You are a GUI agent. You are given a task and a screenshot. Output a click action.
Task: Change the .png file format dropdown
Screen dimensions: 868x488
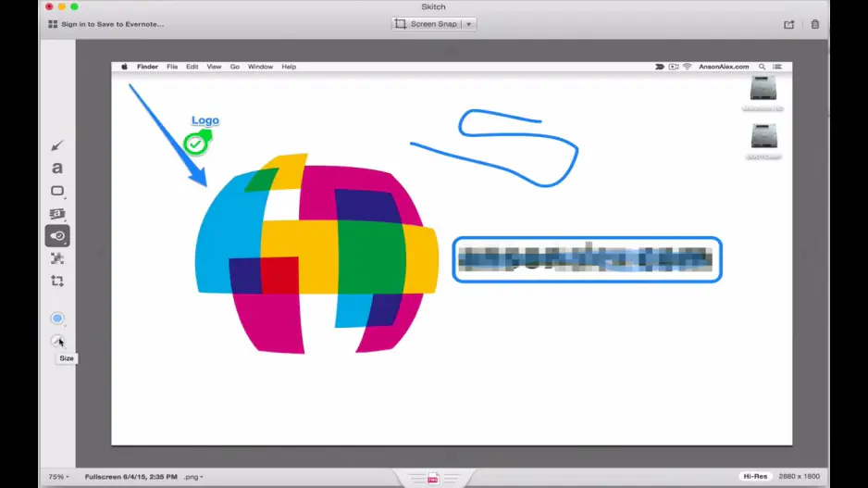[x=193, y=476]
